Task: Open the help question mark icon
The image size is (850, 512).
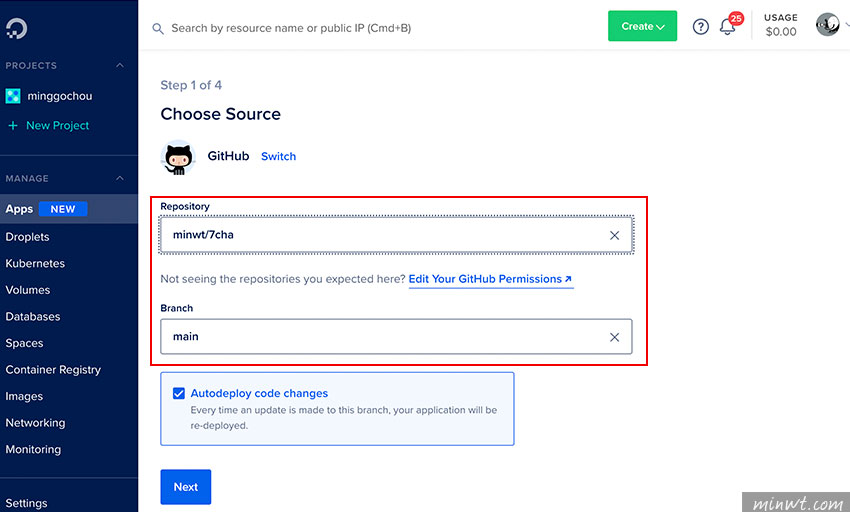Action: coord(700,26)
